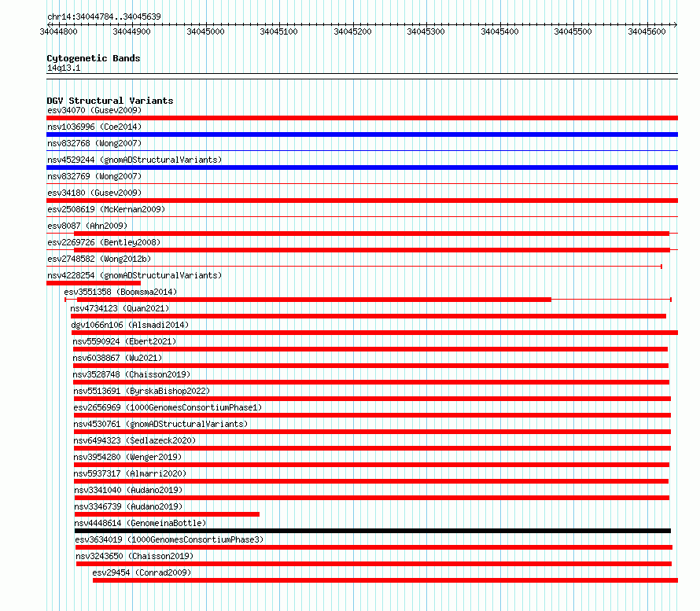Viewport: 700px width, 611px height.
Task: Click the red bar under dgv1066n106 (Alsmadi2014)
Action: coord(374,333)
